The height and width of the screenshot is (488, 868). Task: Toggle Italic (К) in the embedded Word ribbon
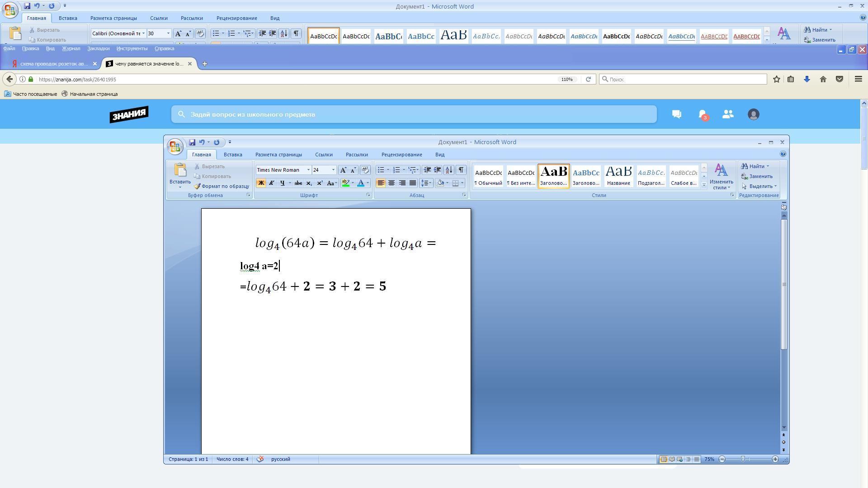(x=271, y=183)
